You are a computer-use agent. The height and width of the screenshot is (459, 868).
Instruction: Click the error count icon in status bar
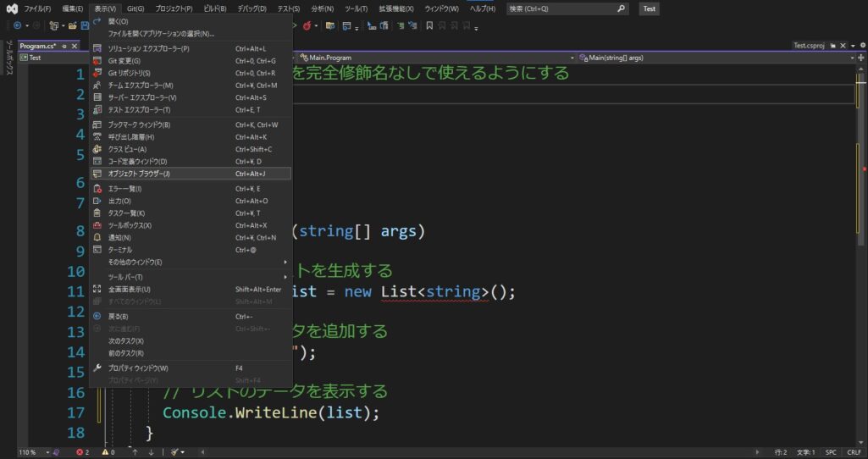point(79,452)
